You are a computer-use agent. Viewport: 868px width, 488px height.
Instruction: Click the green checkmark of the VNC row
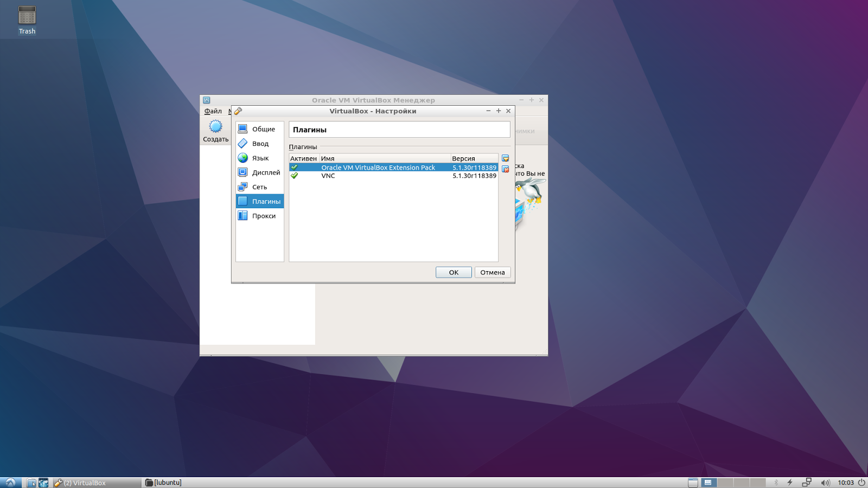(294, 176)
